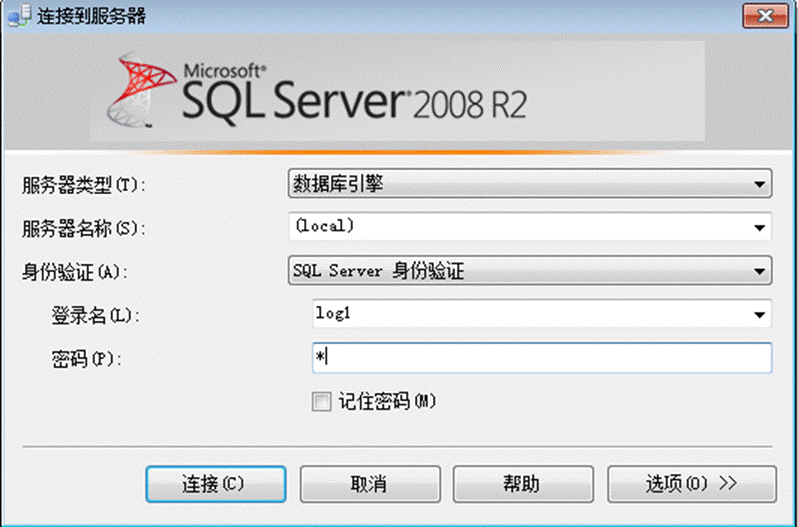Click the 登录名(L) label
This screenshot has width=798, height=527.
(95, 316)
